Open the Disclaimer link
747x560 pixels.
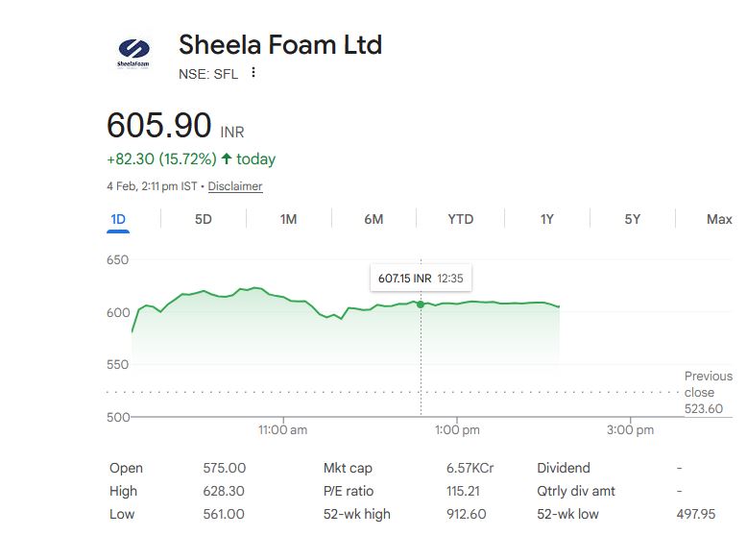pyautogui.click(x=235, y=186)
